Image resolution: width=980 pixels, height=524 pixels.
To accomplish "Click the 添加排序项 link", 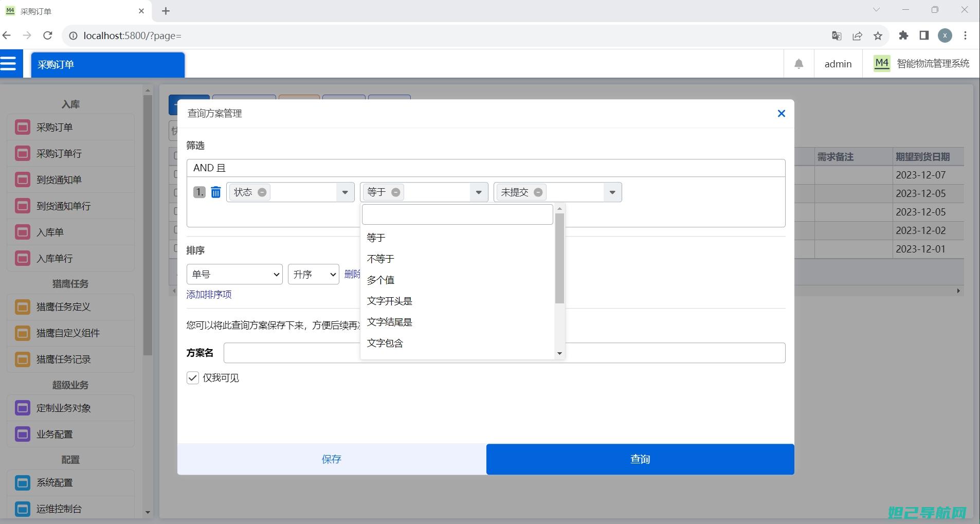I will coord(209,294).
